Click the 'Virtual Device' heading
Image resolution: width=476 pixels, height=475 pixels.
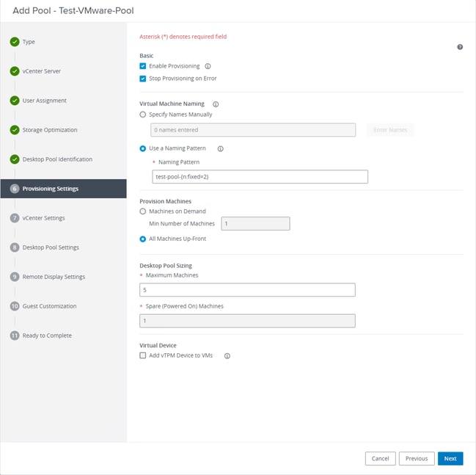tap(158, 345)
